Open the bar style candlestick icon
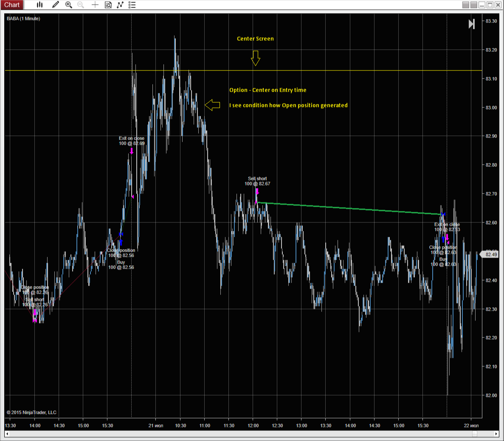The image size is (504, 441). [x=39, y=5]
